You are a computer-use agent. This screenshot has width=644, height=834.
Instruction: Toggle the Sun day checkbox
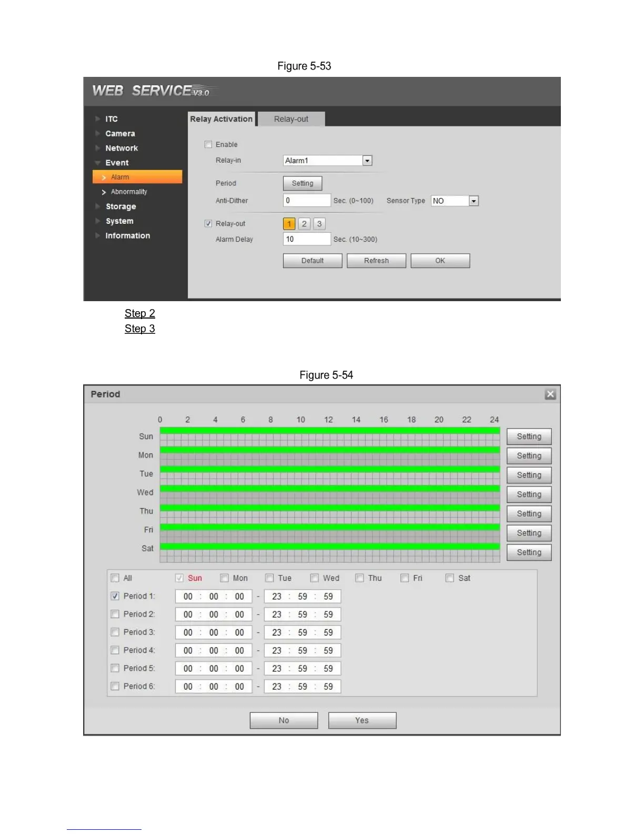tap(179, 578)
